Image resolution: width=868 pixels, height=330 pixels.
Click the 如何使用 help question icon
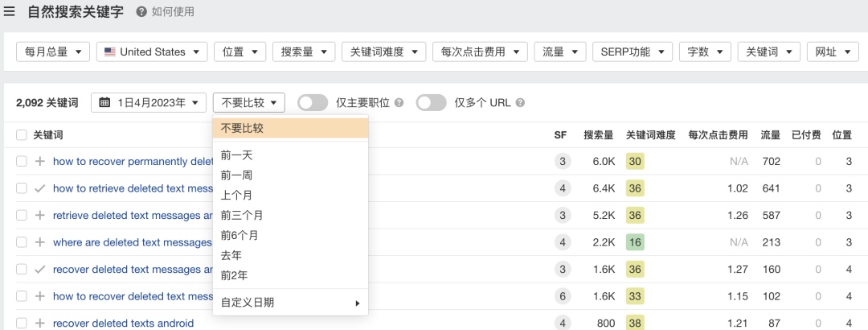pos(141,11)
